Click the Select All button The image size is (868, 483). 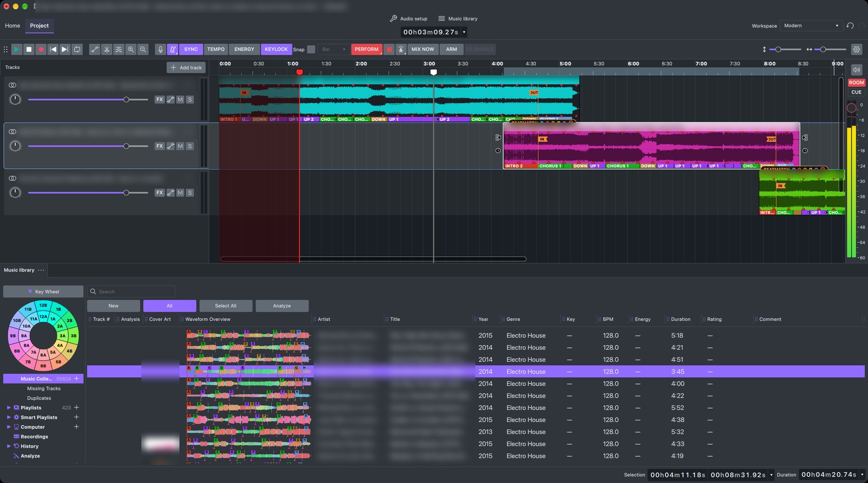pos(226,306)
